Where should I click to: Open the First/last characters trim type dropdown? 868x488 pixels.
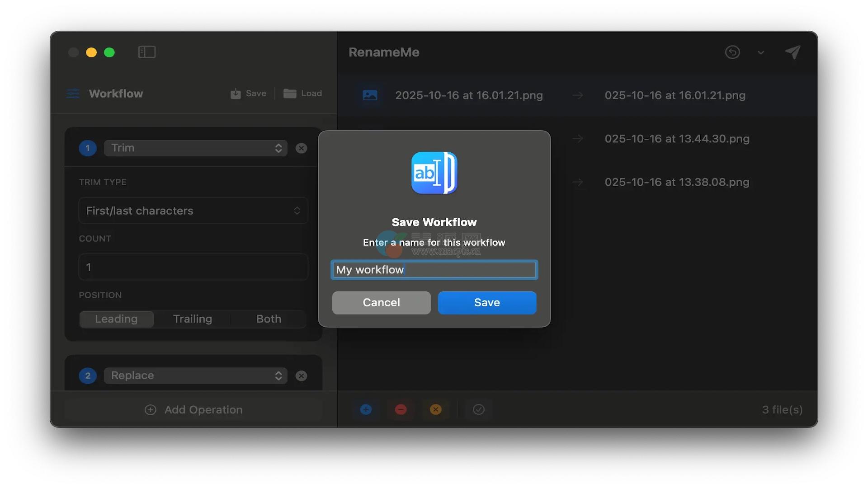pos(193,211)
